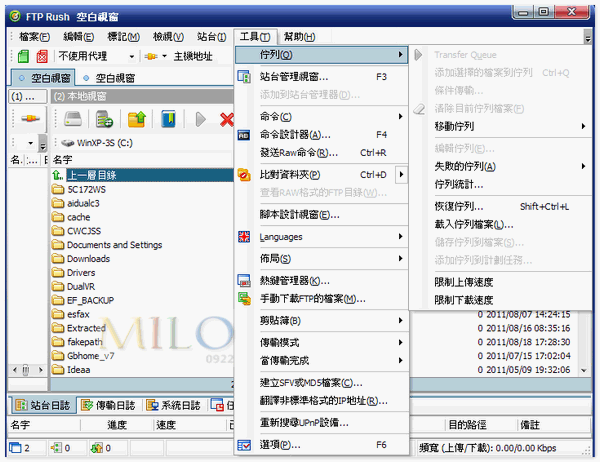The height and width of the screenshot is (462, 600).
Task: Open the 站台(I) menu
Action: click(x=212, y=37)
